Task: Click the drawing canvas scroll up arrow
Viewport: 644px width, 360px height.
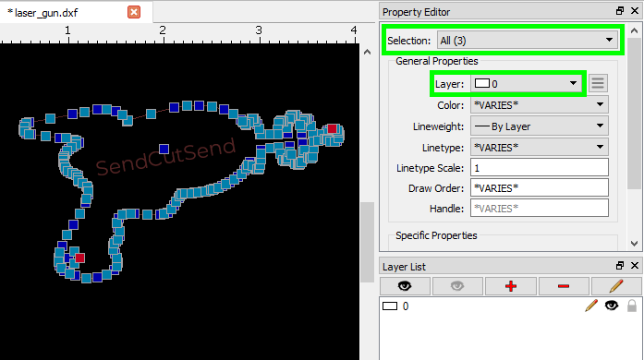Action: click(x=367, y=52)
